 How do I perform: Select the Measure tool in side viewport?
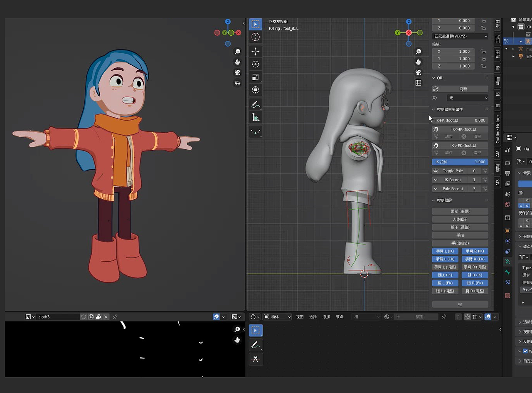[256, 117]
